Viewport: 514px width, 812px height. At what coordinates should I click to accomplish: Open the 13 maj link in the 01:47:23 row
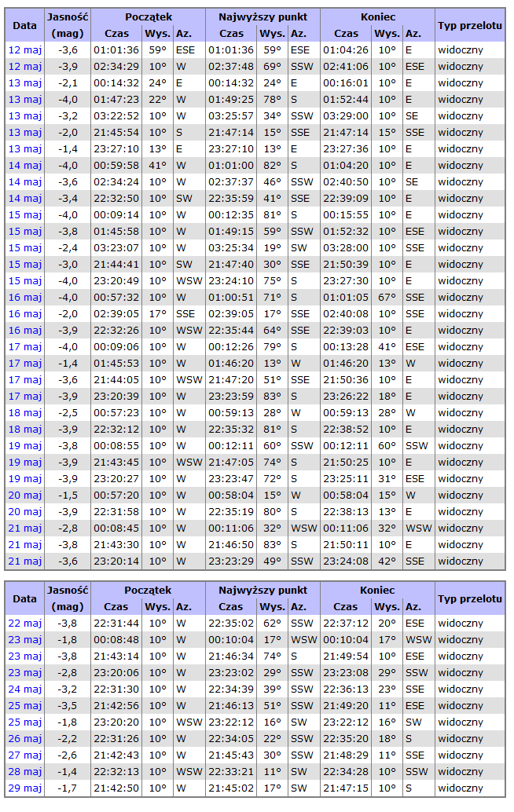25,100
